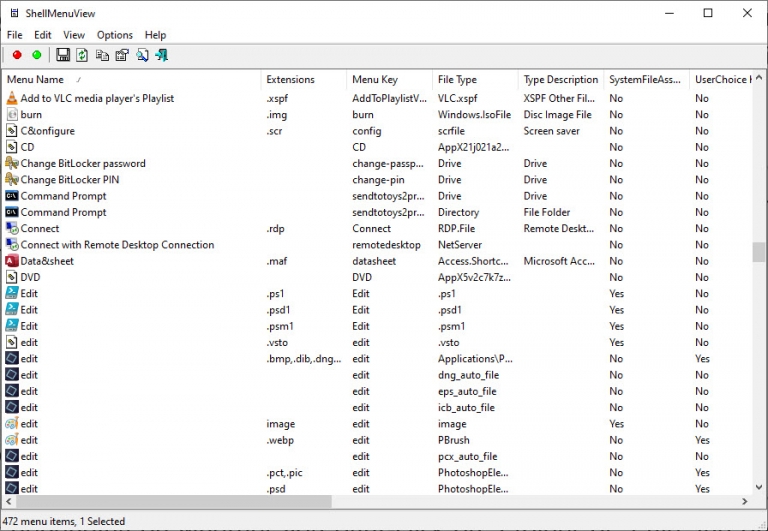This screenshot has height=531, width=768.
Task: Click the horizontal scrollbar right arrow
Action: click(x=744, y=502)
